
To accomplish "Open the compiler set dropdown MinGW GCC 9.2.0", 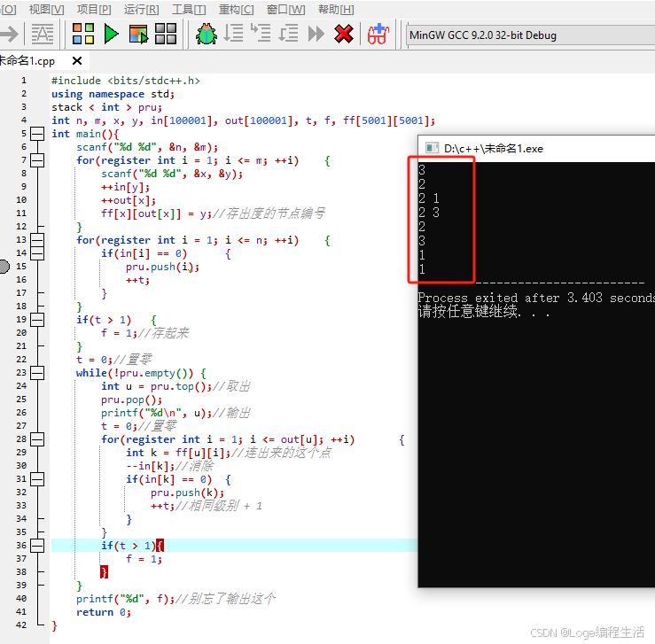I will click(530, 35).
